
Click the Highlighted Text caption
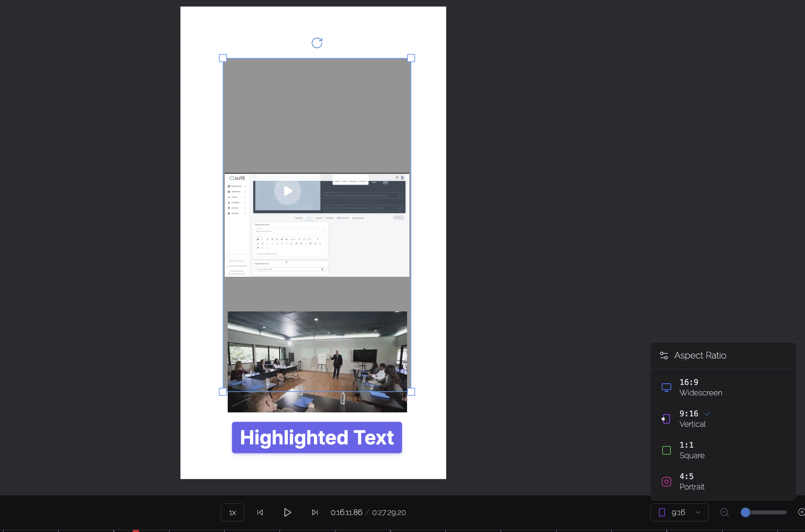coord(317,437)
